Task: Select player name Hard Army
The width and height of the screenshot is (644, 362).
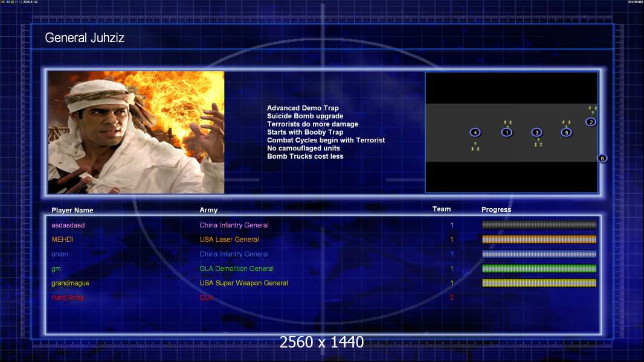Action: pos(67,297)
